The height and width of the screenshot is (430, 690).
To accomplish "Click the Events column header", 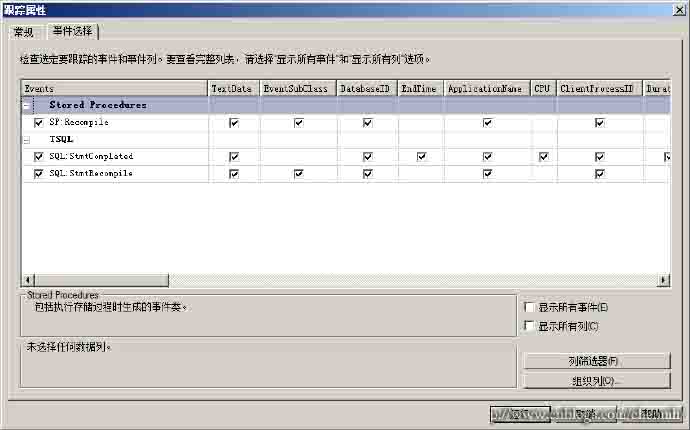I will coord(114,88).
